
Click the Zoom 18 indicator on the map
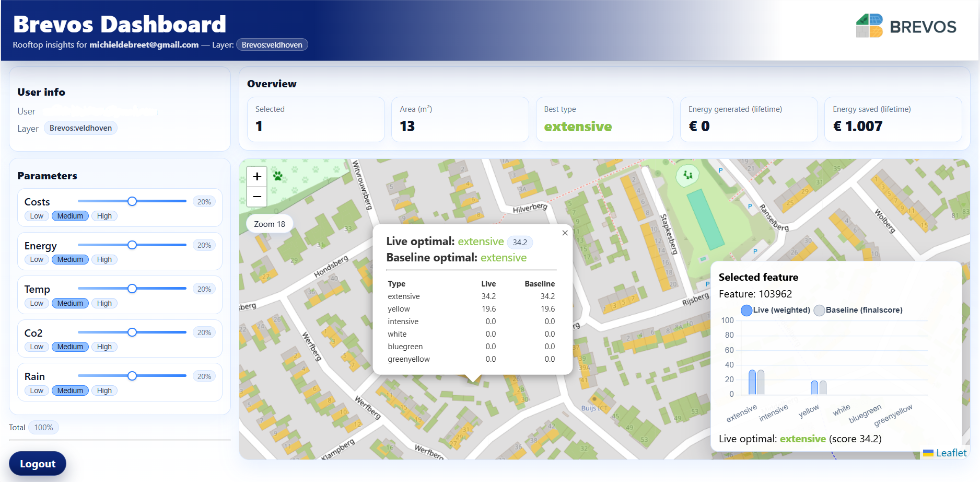point(269,224)
